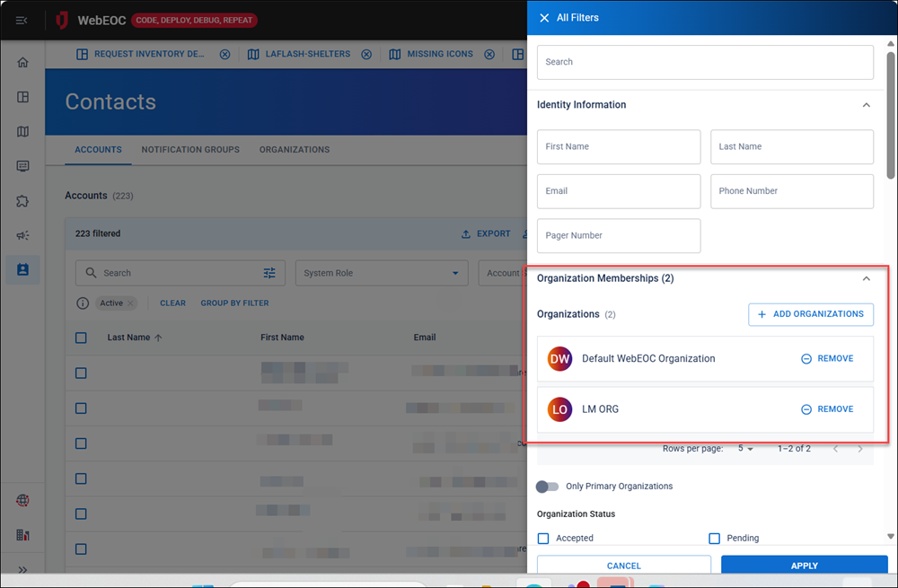Image resolution: width=898 pixels, height=588 pixels.
Task: Close the All Filters panel
Action: tap(544, 18)
